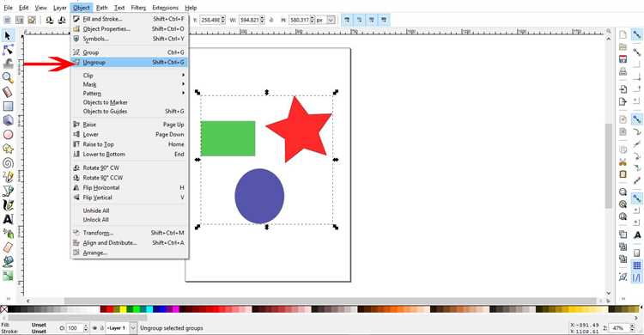This screenshot has height=335, width=644.
Task: Adjust the opacity O stepper arrows
Action: pos(85,328)
